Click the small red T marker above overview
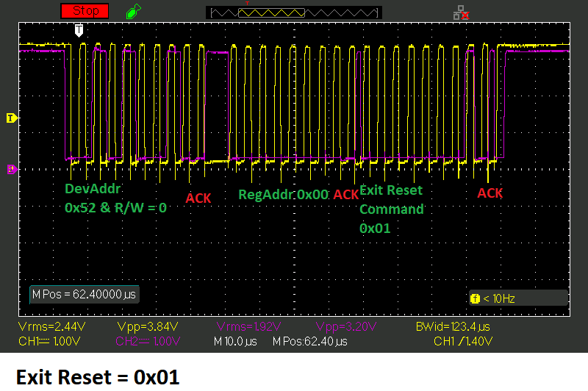 click(x=247, y=4)
